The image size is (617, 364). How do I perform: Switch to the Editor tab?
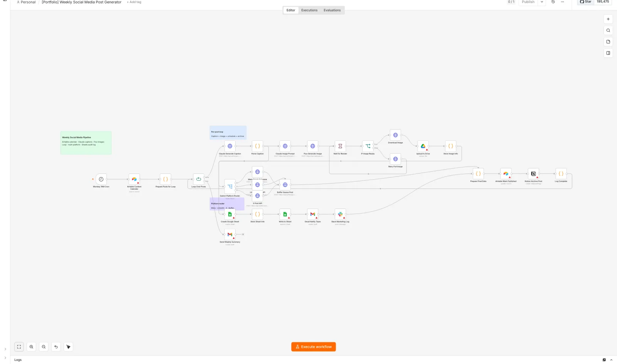pyautogui.click(x=291, y=10)
